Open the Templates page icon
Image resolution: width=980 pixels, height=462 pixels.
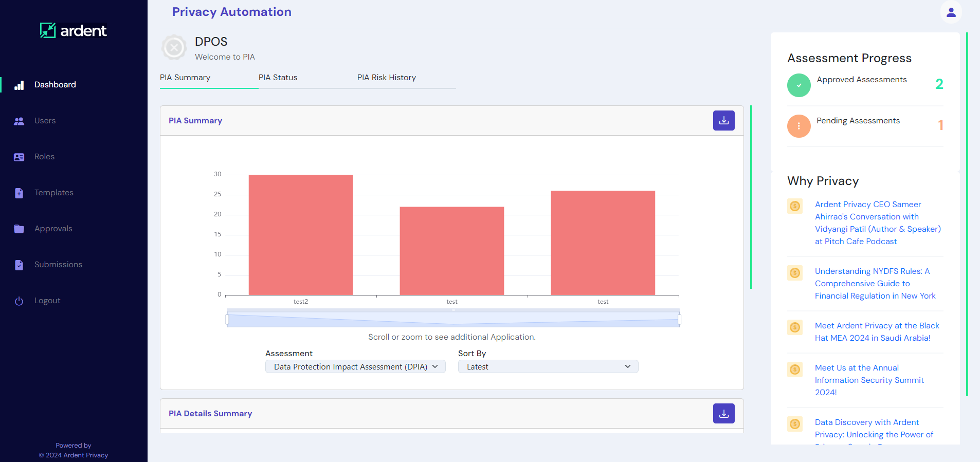[x=19, y=193]
